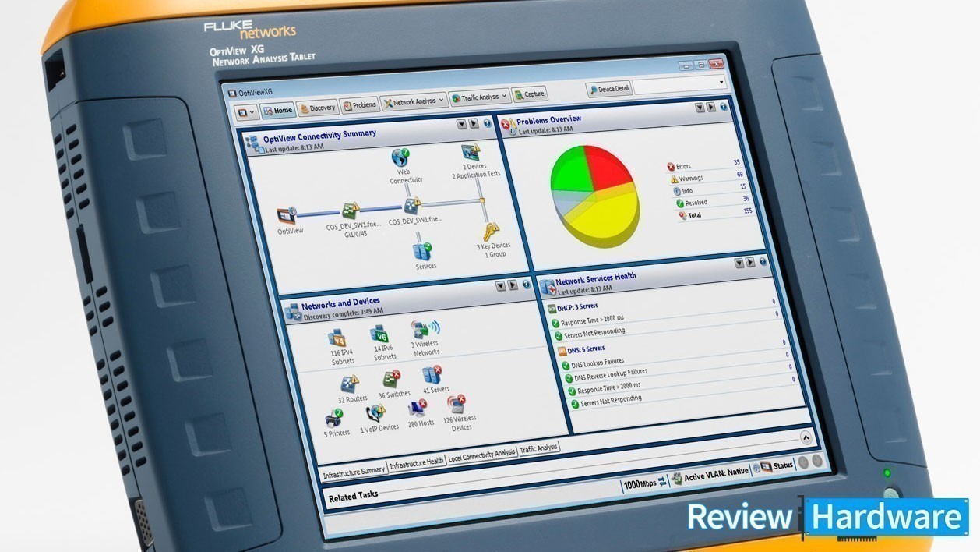The width and height of the screenshot is (980, 552).
Task: Open the 32 Routers icon
Action: [x=350, y=384]
